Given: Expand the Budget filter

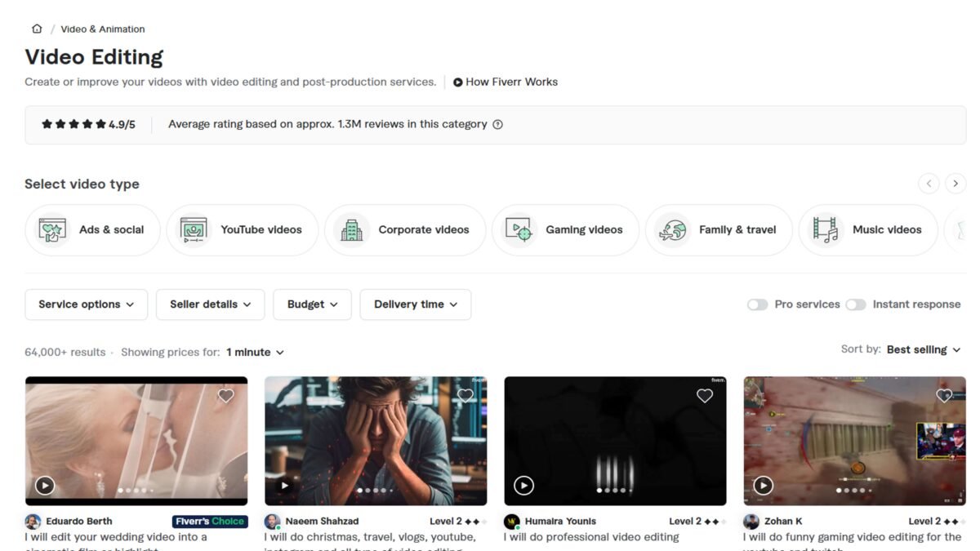Looking at the screenshot, I should click(312, 304).
